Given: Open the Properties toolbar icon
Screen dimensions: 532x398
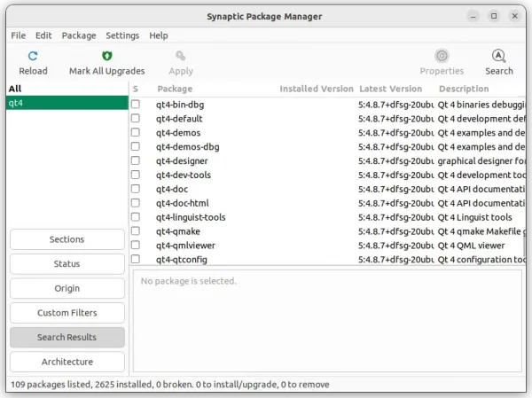Looking at the screenshot, I should [442, 56].
